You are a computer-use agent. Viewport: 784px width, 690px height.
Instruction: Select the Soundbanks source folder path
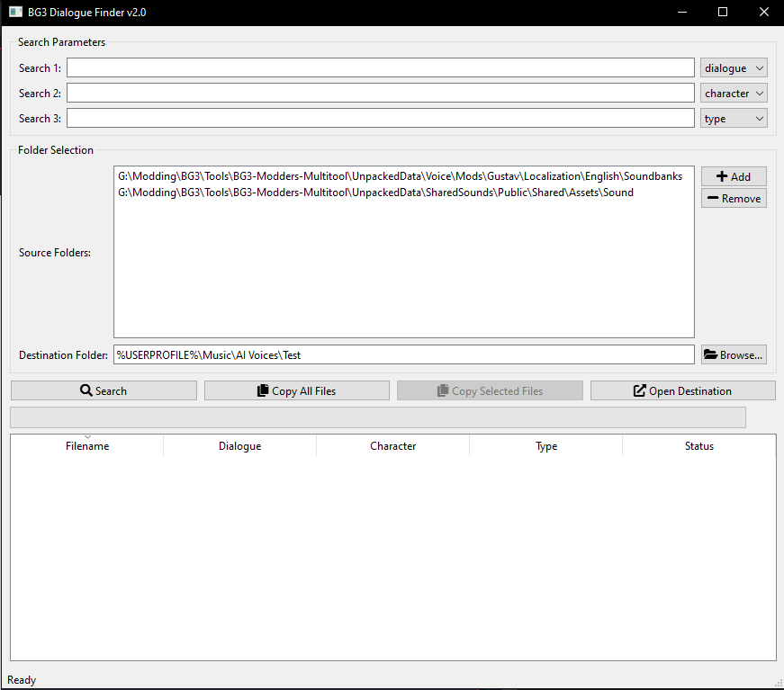(x=400, y=176)
